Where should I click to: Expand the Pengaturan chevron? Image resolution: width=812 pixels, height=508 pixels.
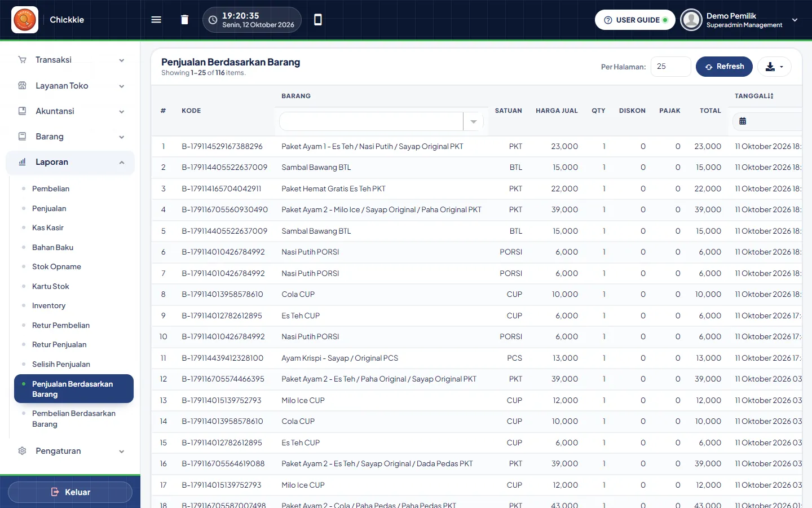[x=122, y=452]
